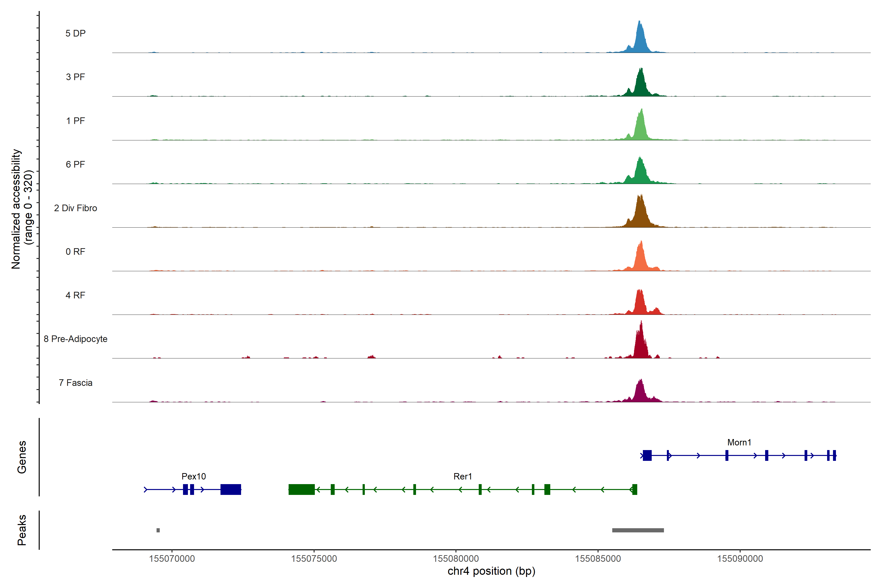This screenshot has height=588, width=882.
Task: Select the 1 PF track label
Action: click(75, 121)
